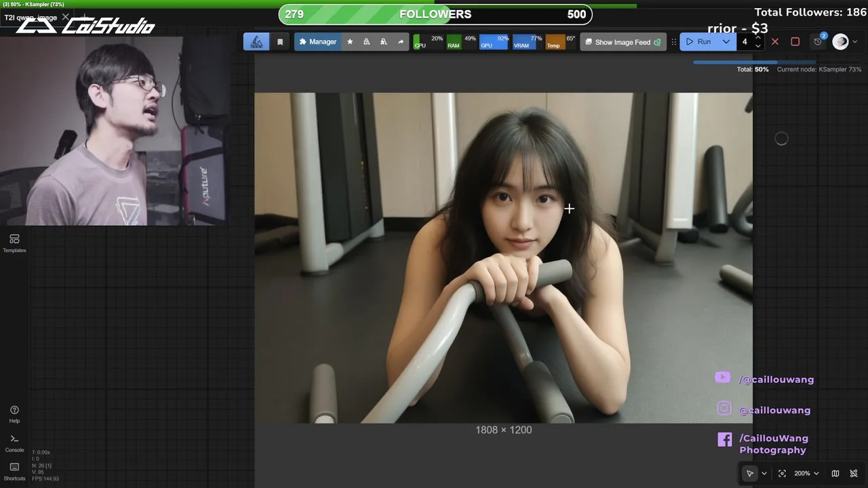868x488 pixels.
Task: Click the CPU usage monitor
Action: [x=428, y=42]
